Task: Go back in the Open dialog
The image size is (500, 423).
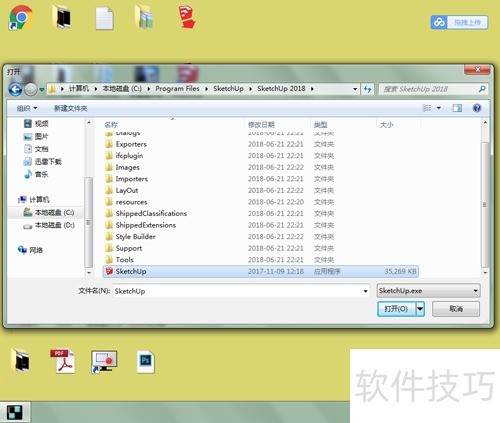Action: tap(15, 89)
